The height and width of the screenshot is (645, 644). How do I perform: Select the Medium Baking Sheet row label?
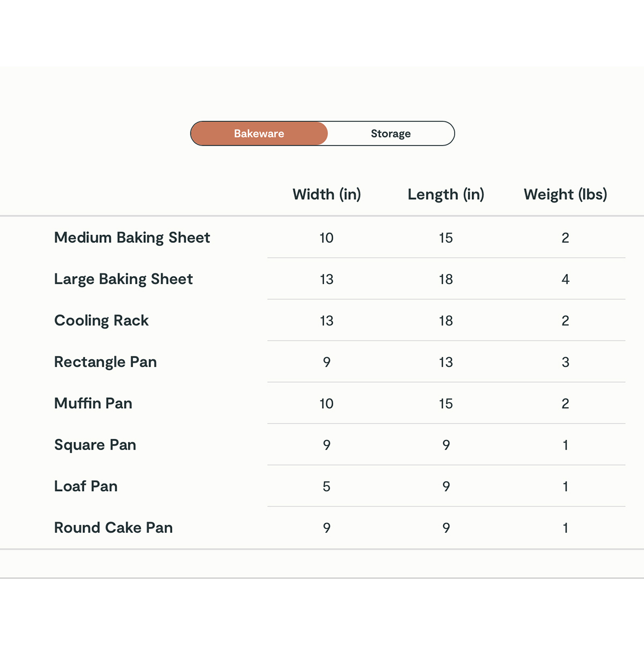(131, 237)
